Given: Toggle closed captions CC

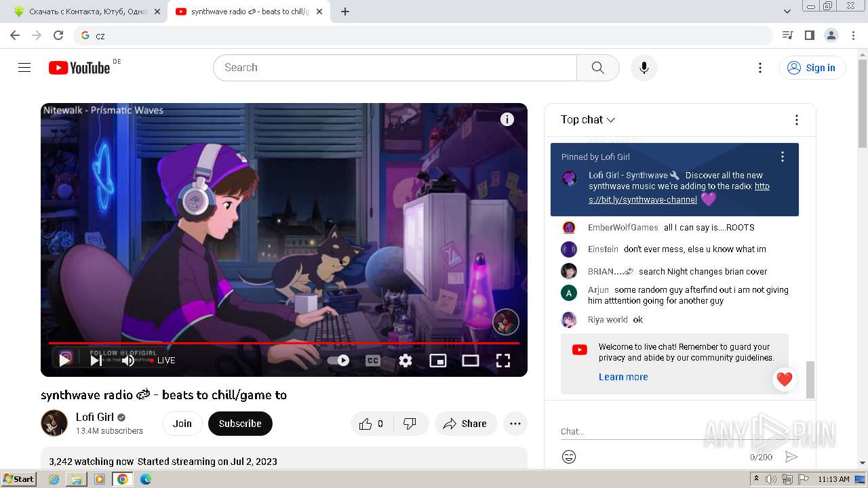Looking at the screenshot, I should tap(372, 361).
